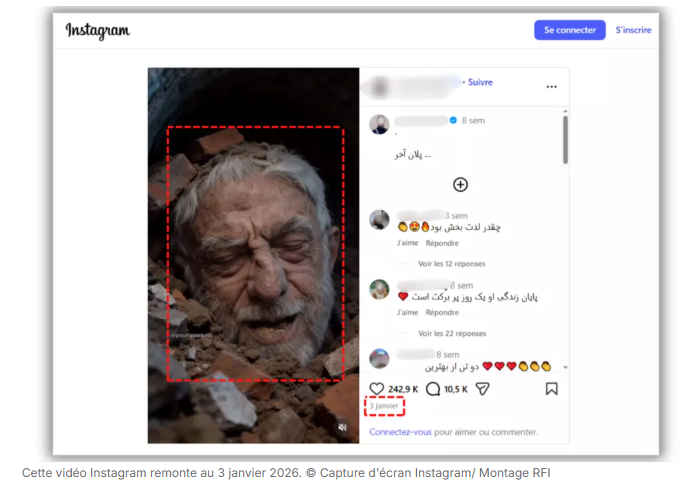Click the Instagram logo
683x485 pixels.
pyautogui.click(x=98, y=31)
